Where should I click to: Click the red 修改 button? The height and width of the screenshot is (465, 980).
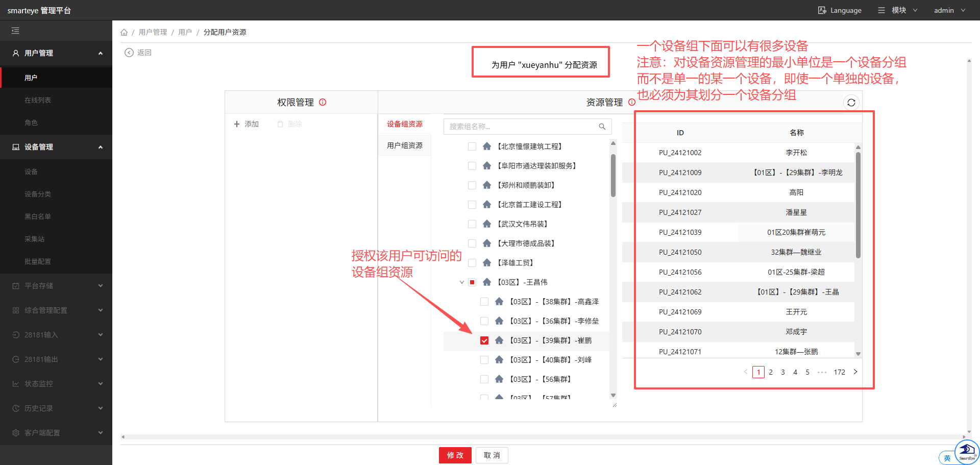pos(455,455)
